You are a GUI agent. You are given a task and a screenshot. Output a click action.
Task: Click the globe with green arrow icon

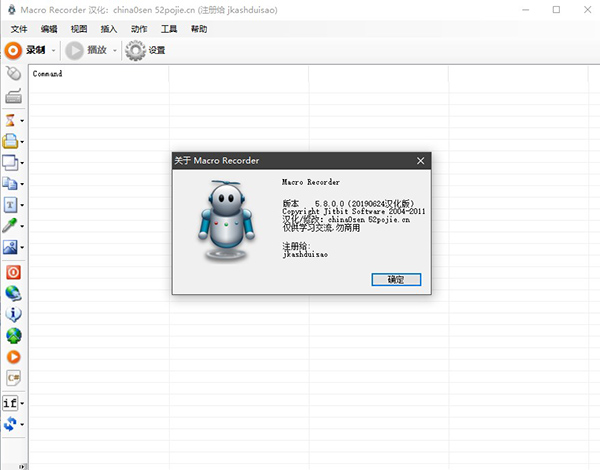(x=14, y=336)
